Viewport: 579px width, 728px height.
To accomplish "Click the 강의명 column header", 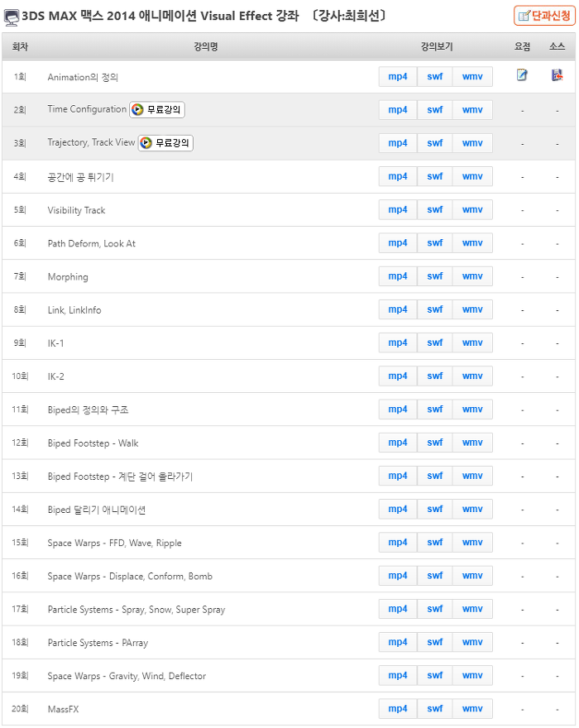I will click(x=206, y=46).
